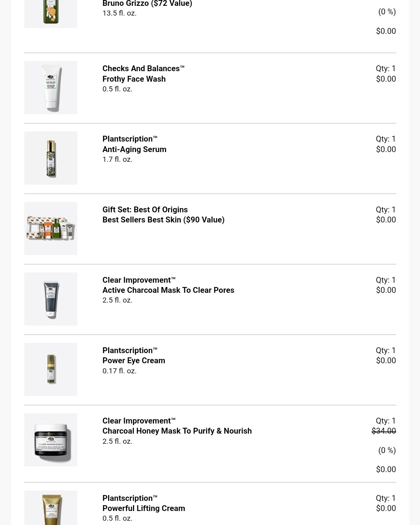The width and height of the screenshot is (420, 525).
Task: Open the Frothy Face Wash product link
Action: (x=143, y=73)
